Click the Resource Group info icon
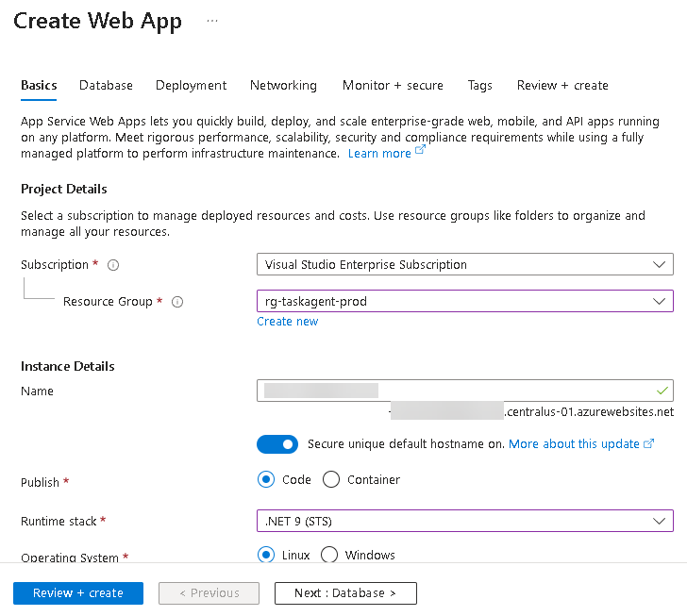687x616 pixels. 177,302
